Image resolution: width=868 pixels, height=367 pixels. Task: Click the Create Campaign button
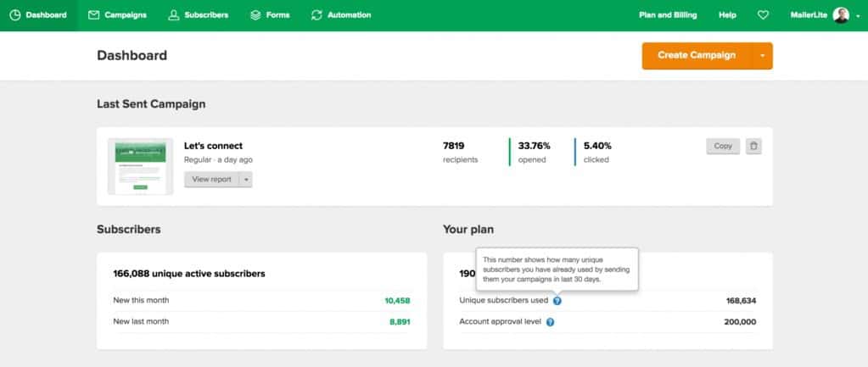[x=697, y=56]
